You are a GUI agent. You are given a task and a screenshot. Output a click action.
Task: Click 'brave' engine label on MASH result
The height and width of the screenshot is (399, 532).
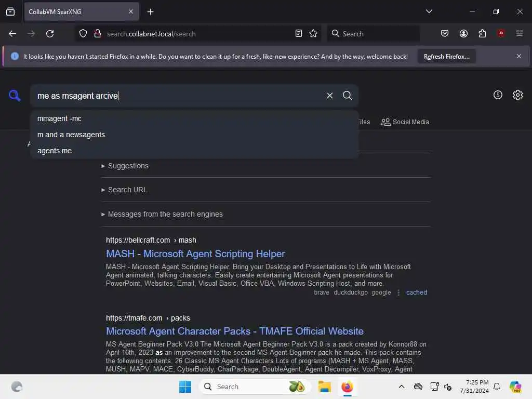[321, 292]
